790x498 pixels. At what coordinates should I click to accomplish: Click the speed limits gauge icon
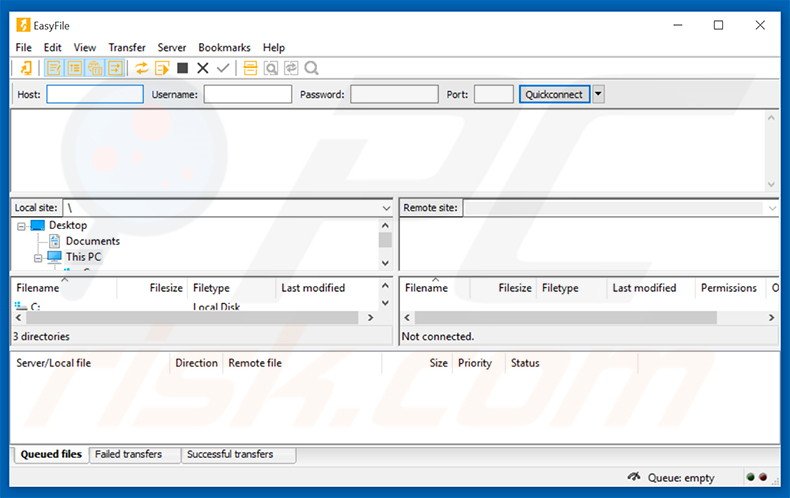click(x=634, y=476)
